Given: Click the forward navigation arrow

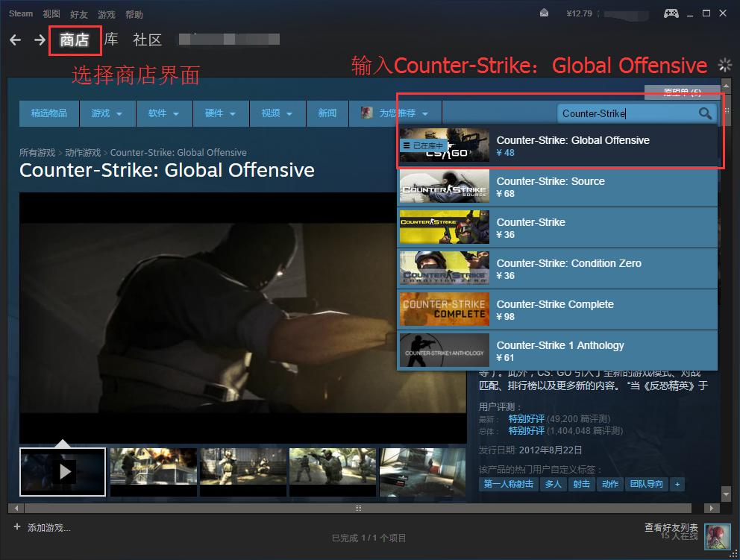Looking at the screenshot, I should pos(40,40).
